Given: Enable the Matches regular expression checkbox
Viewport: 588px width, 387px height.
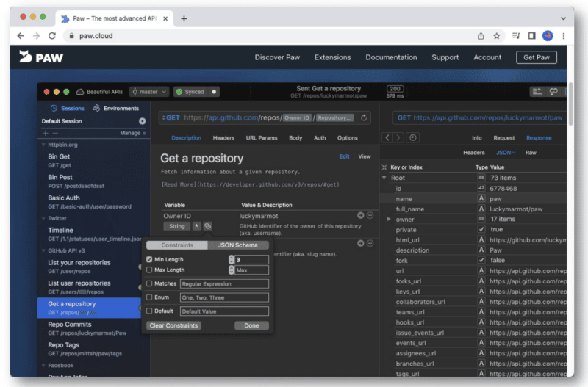Looking at the screenshot, I should (150, 283).
